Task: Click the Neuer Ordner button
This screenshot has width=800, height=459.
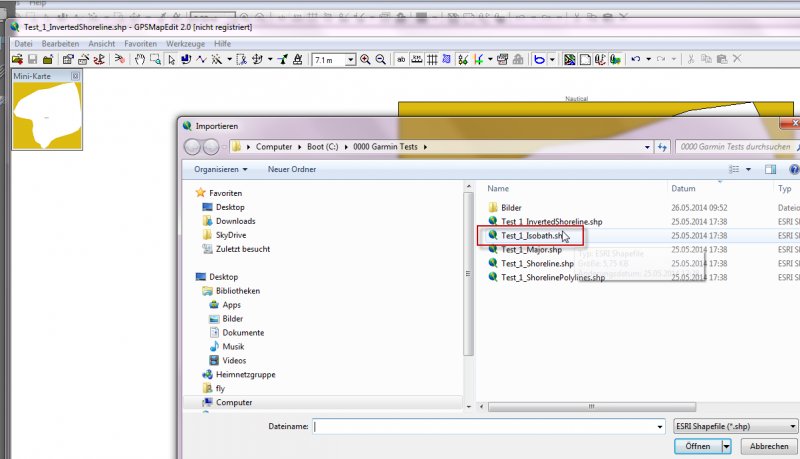Action: pyautogui.click(x=292, y=169)
